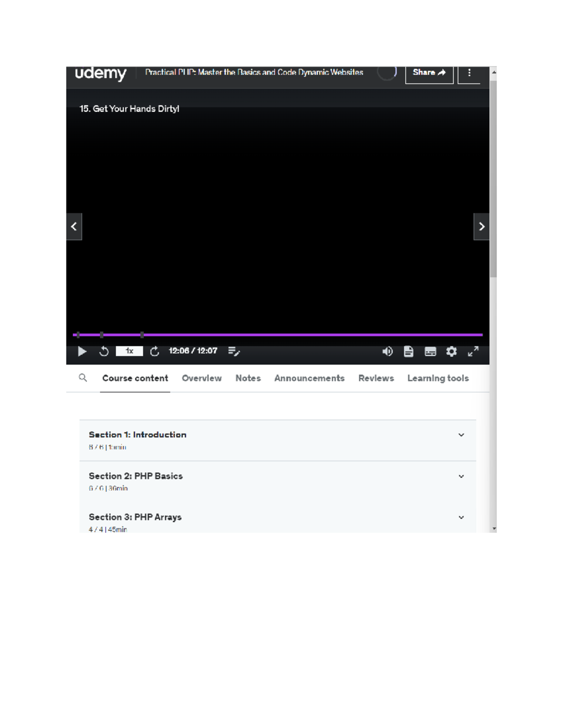This screenshot has height=728, width=563.
Task: Rewind the video 5 seconds
Action: pyautogui.click(x=104, y=351)
